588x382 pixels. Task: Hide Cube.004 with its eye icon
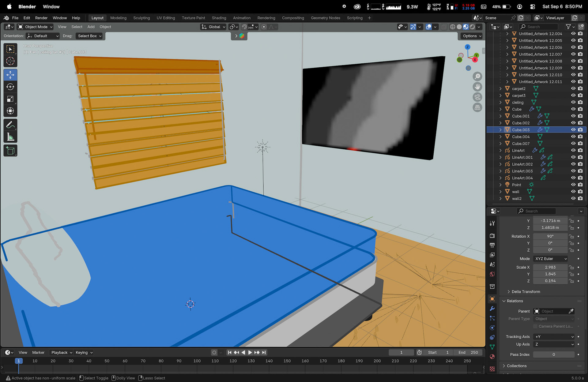(x=573, y=137)
